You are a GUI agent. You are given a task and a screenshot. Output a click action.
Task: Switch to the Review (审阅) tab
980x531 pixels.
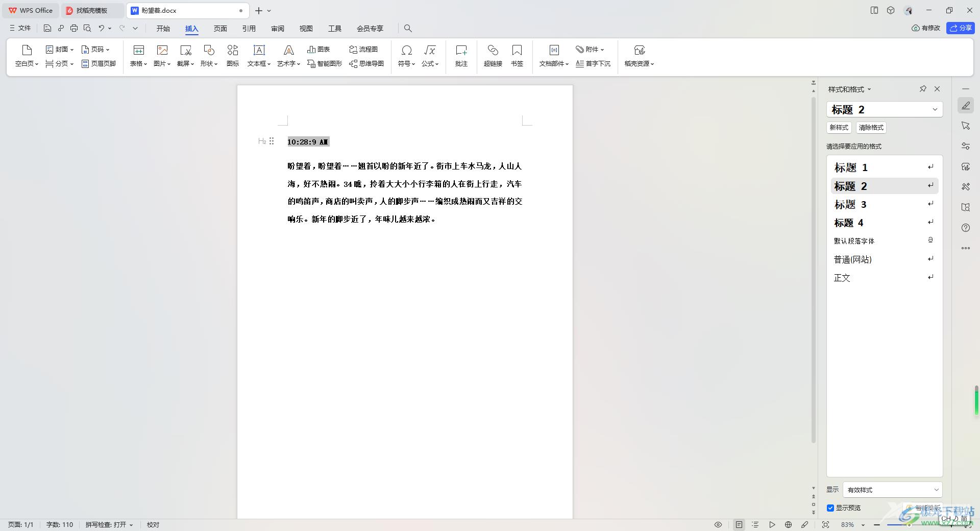(278, 29)
